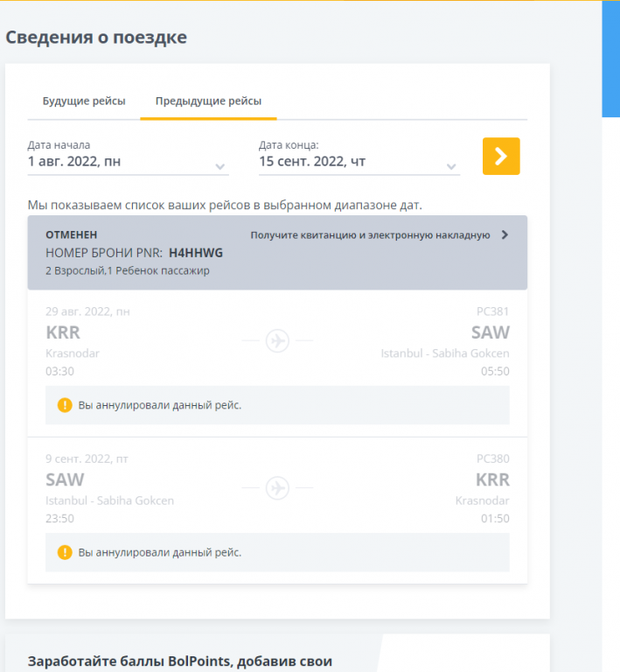The image size is (620, 672).
Task: Click airplane icon on SAW to KRR flight
Action: [x=277, y=487]
